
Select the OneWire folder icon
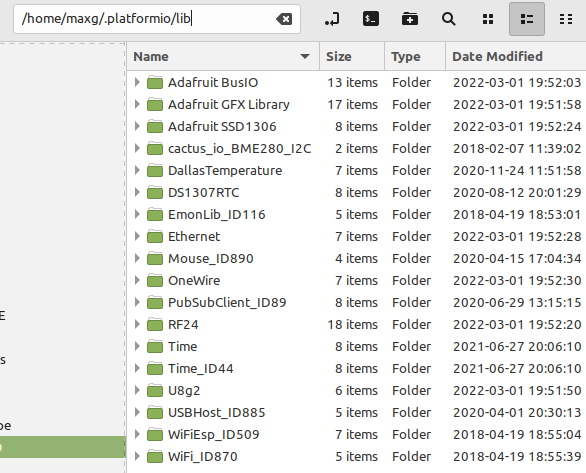click(x=155, y=281)
